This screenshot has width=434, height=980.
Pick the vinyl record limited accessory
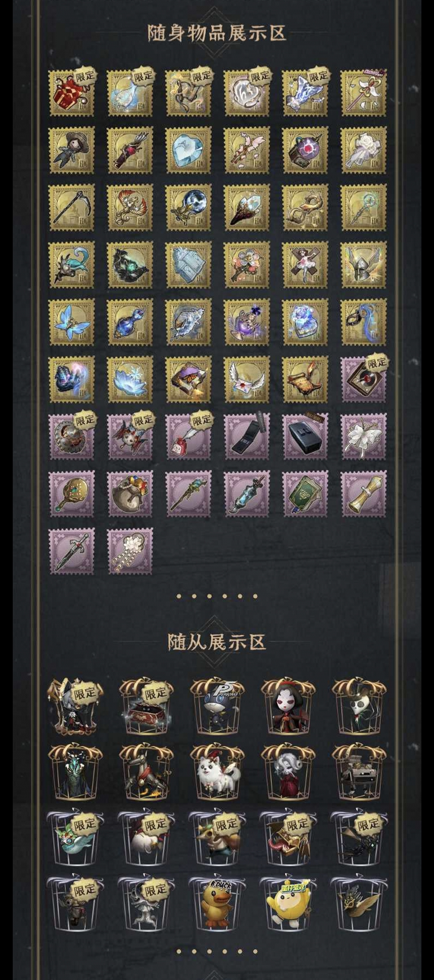coord(364,379)
